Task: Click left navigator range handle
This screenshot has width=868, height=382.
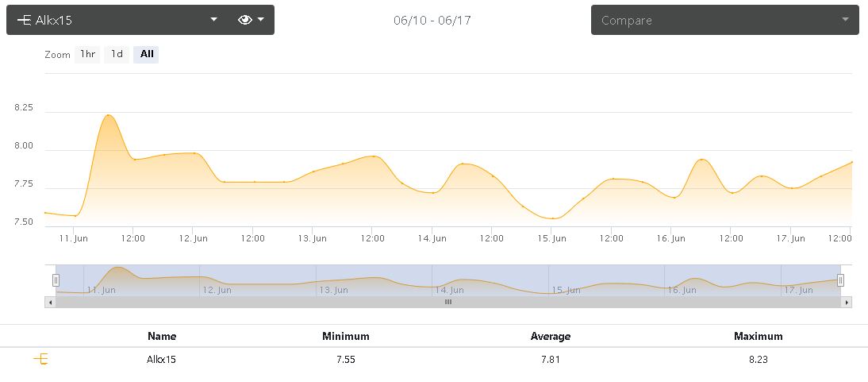Action: point(56,280)
